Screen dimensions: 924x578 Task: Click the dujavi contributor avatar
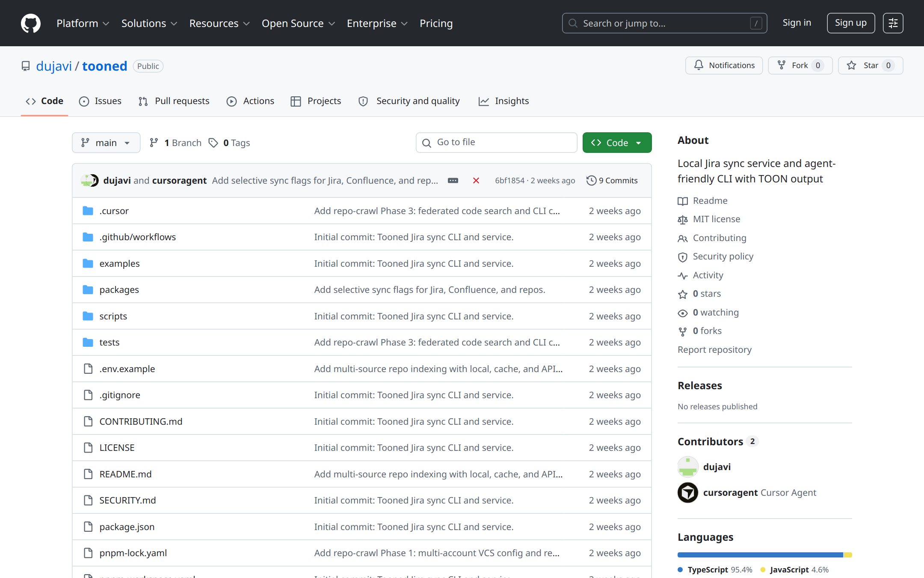click(688, 467)
